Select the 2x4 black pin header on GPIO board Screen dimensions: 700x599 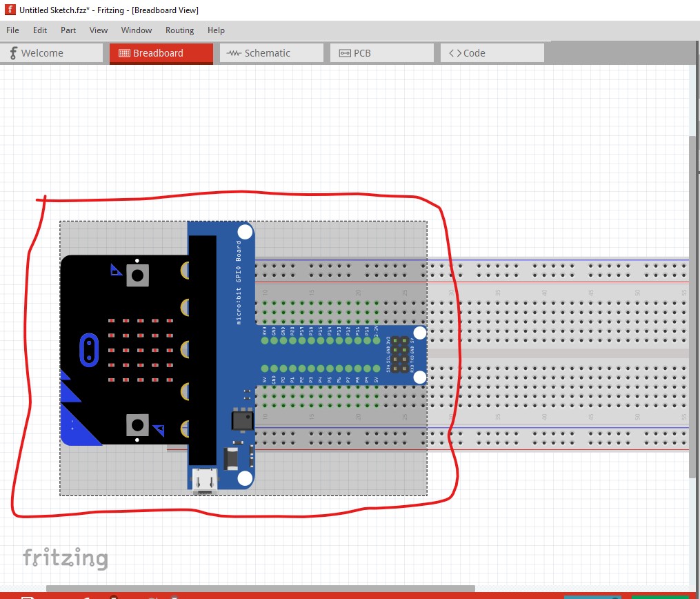point(401,355)
